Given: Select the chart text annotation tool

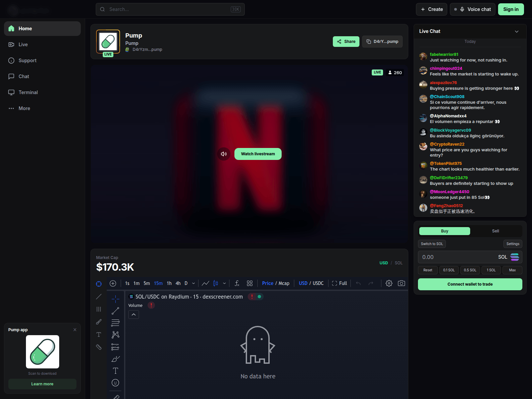Looking at the screenshot, I should tap(115, 371).
